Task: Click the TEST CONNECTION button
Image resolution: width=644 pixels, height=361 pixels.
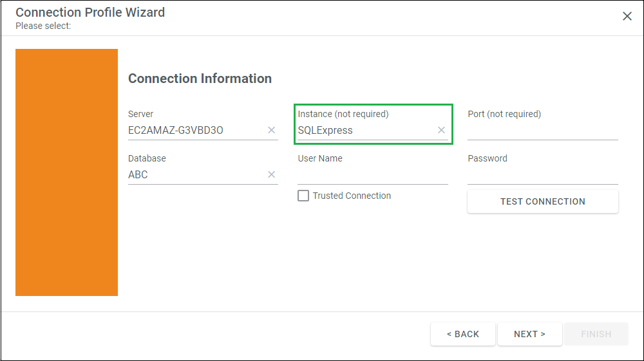Action: pos(542,201)
